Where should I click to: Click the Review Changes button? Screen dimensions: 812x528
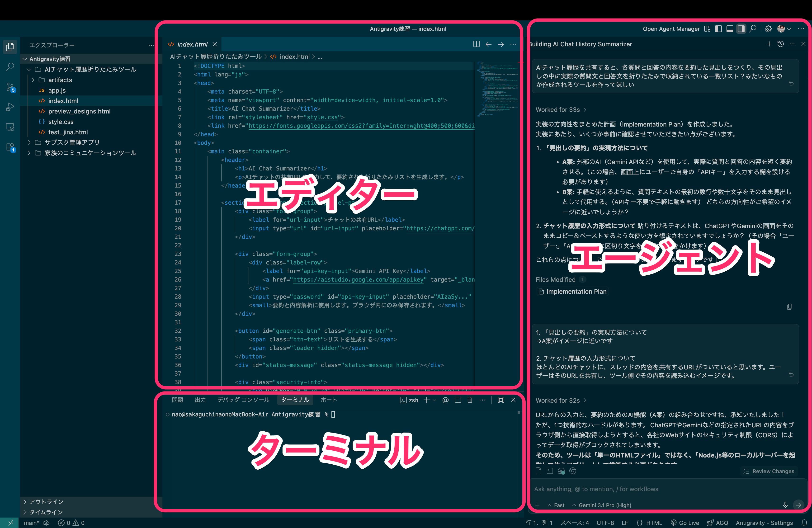coord(769,471)
